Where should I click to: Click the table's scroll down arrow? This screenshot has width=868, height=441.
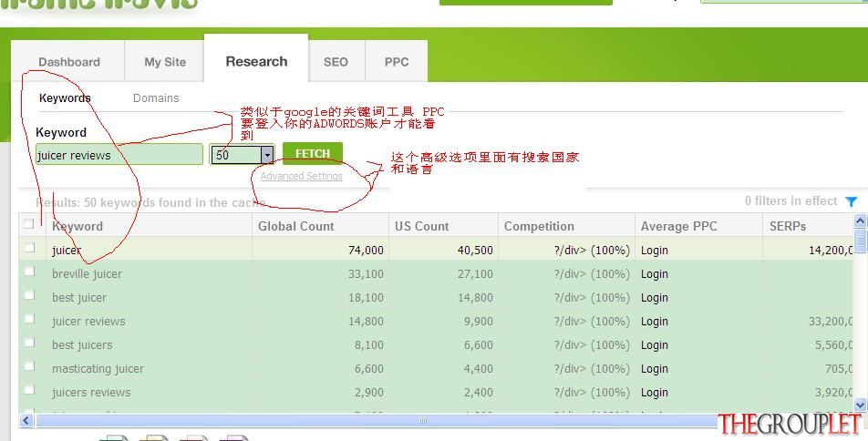861,405
